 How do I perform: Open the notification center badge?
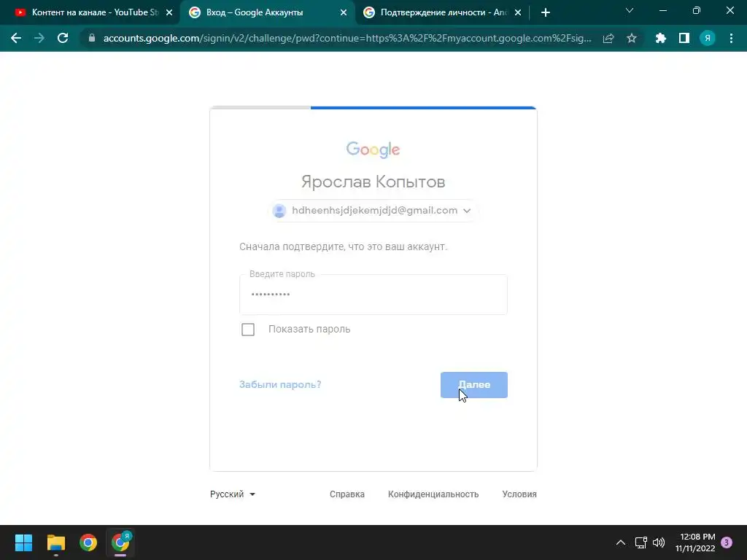[x=727, y=542]
